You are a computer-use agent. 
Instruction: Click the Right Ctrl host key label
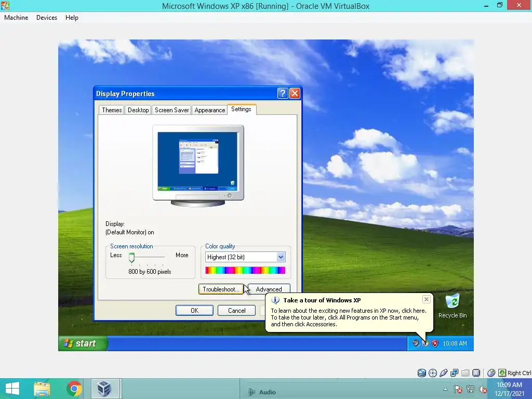519,373
